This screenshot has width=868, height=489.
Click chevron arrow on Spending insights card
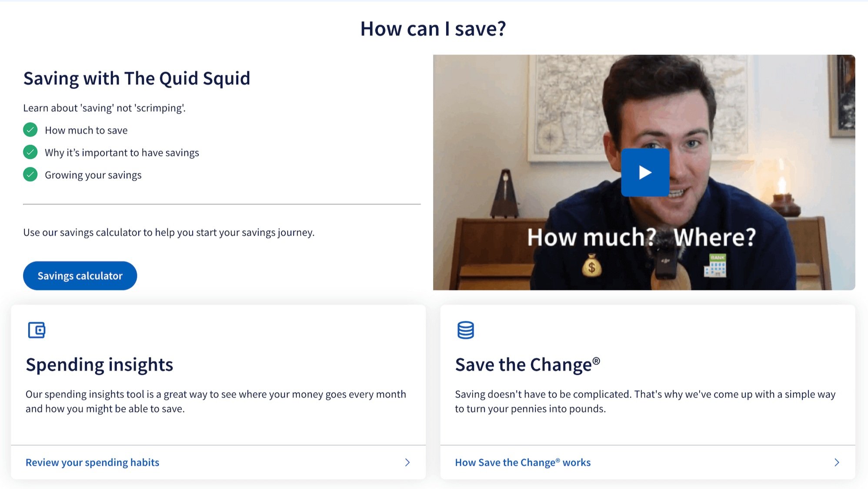coord(407,462)
